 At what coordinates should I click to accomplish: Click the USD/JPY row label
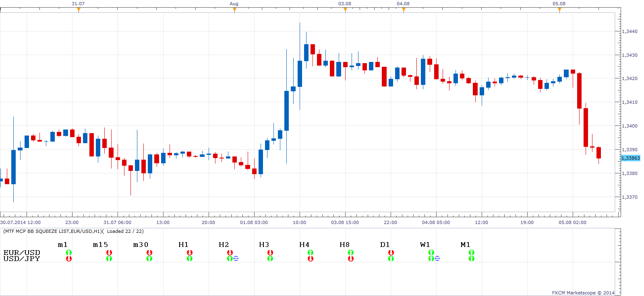point(22,259)
